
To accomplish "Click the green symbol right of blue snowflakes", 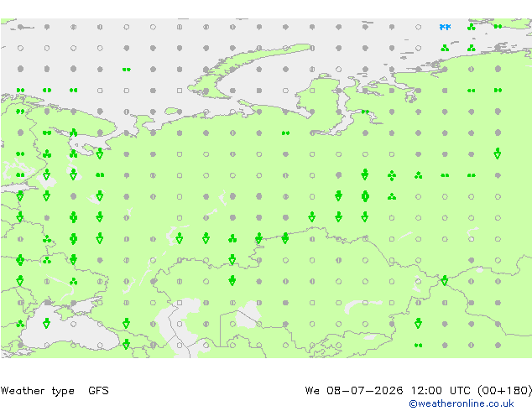I will (x=472, y=27).
